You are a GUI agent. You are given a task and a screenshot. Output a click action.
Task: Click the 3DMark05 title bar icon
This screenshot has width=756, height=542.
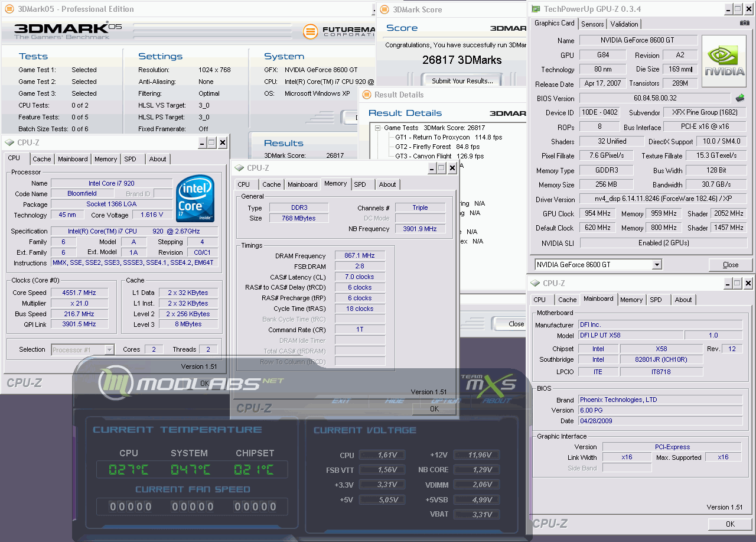coord(8,9)
